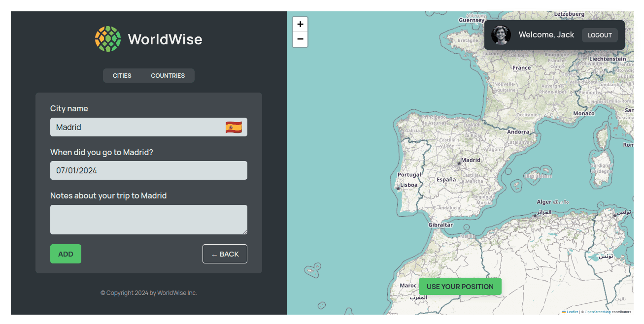This screenshot has height=324, width=644.
Task: Zoom in the map with the plus button
Action: pyautogui.click(x=300, y=24)
